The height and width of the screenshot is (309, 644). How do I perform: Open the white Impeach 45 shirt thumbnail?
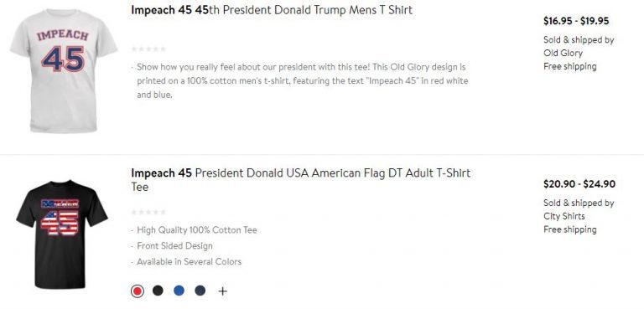(64, 70)
